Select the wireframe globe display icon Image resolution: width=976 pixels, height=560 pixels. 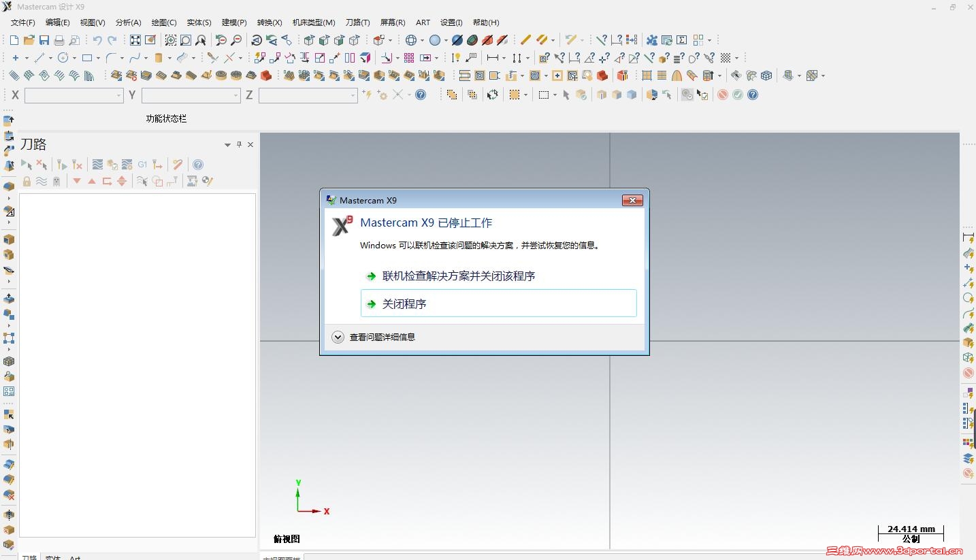[x=411, y=40]
